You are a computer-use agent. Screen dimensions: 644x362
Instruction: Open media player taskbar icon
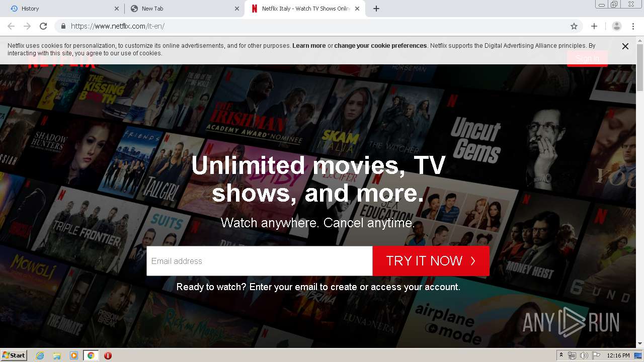[x=74, y=355]
